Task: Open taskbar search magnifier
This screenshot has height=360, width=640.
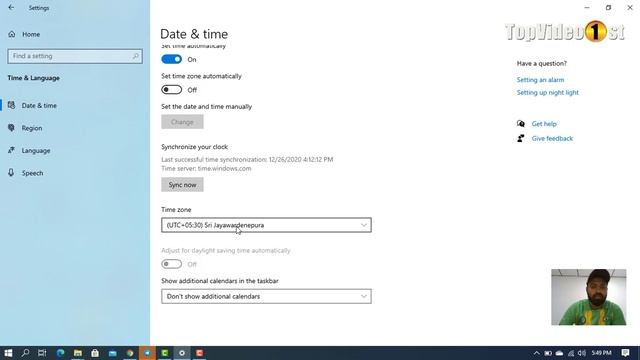Action: coord(25,353)
